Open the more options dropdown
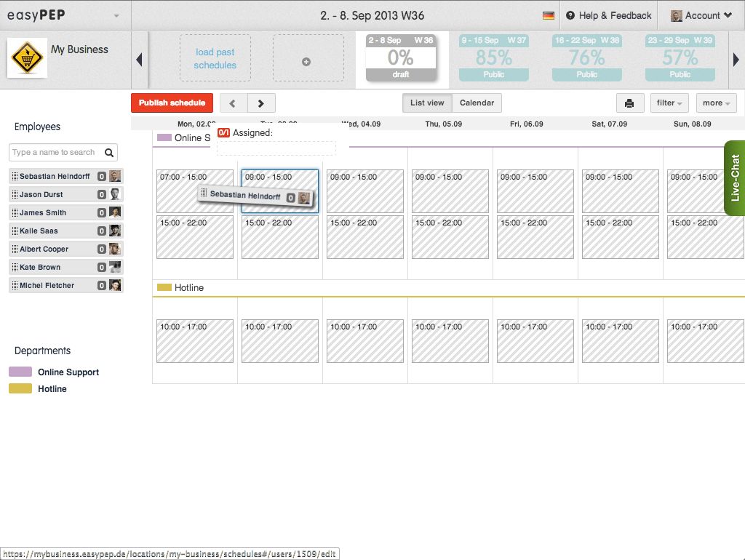 (x=716, y=103)
